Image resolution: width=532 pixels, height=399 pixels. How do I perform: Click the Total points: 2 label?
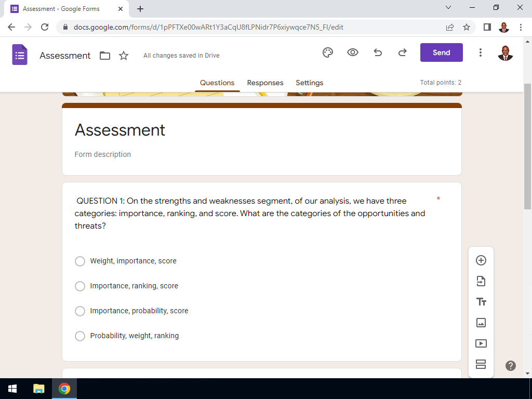tap(441, 83)
